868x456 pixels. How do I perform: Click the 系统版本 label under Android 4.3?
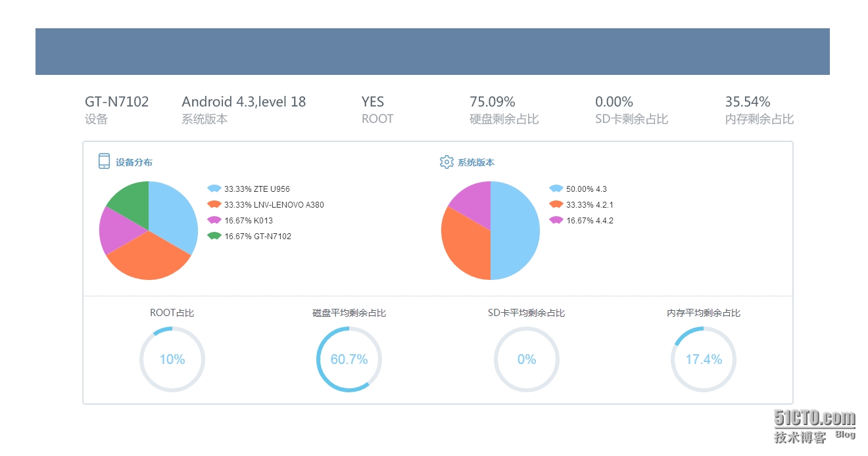[205, 119]
